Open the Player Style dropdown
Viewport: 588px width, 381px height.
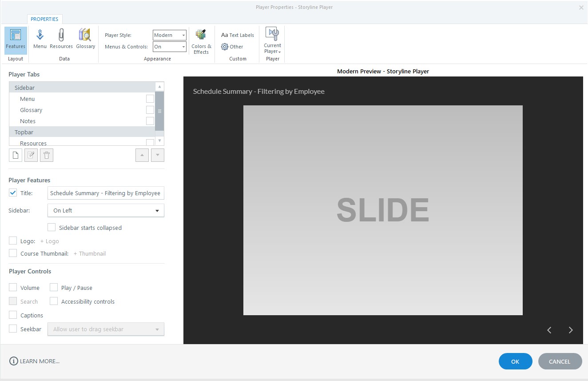[169, 35]
